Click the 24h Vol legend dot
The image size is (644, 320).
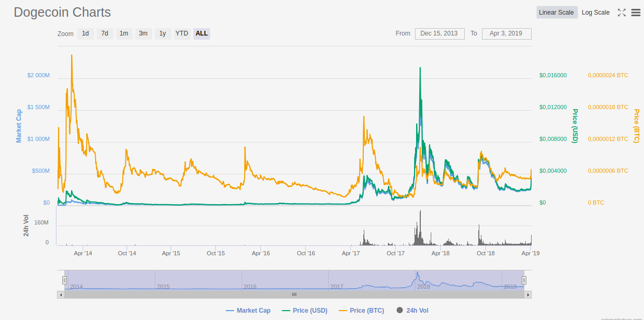click(x=400, y=310)
